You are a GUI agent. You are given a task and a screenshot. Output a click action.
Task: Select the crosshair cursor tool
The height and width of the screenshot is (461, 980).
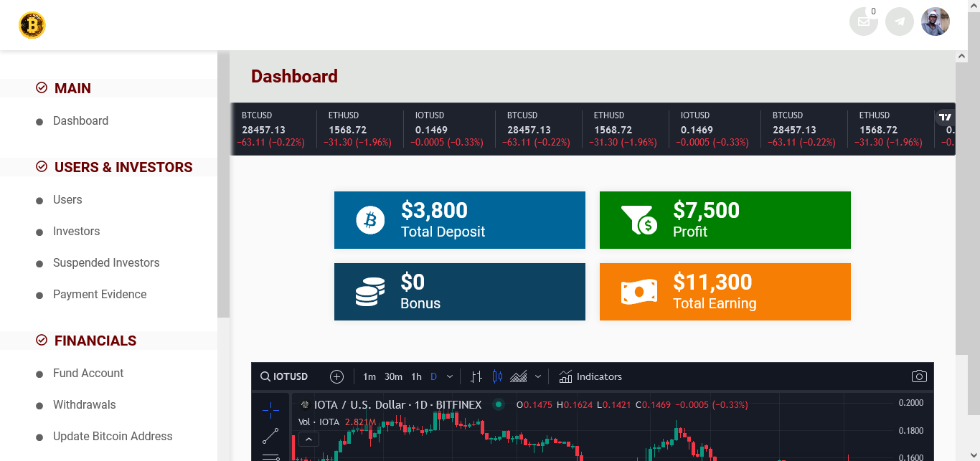coord(270,410)
